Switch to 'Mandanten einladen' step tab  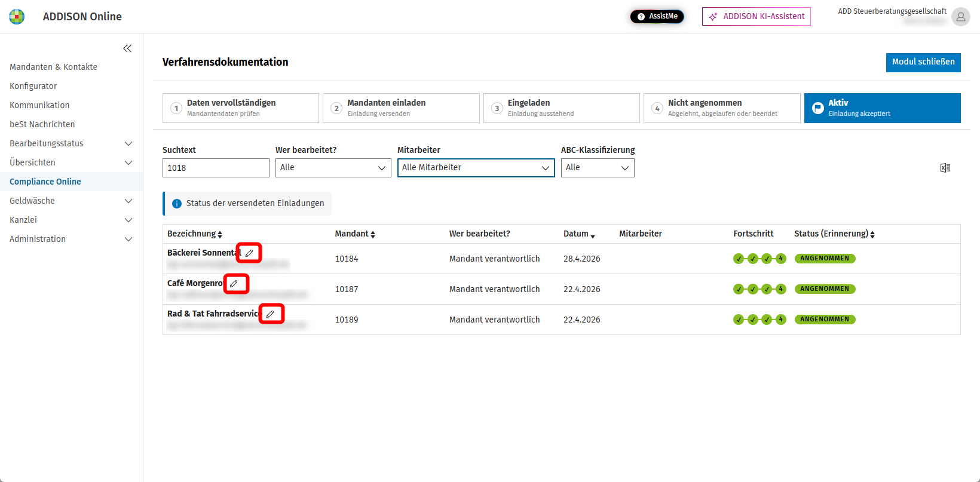pos(401,108)
